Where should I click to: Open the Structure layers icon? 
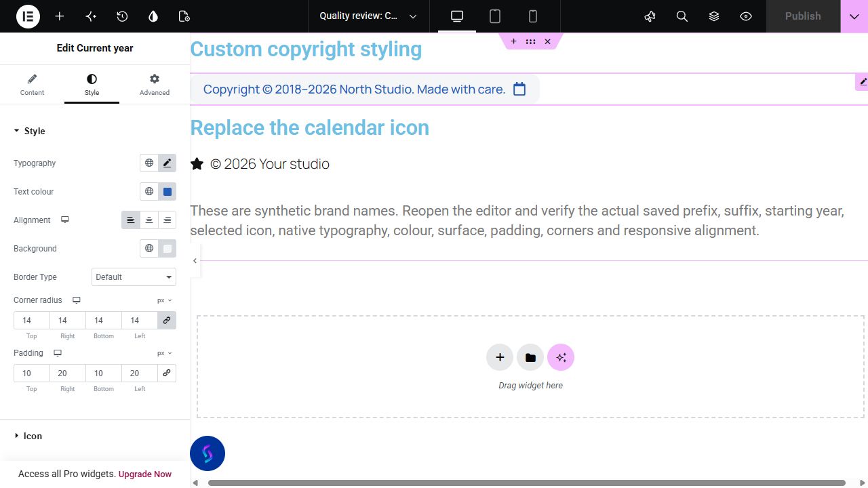pos(714,16)
